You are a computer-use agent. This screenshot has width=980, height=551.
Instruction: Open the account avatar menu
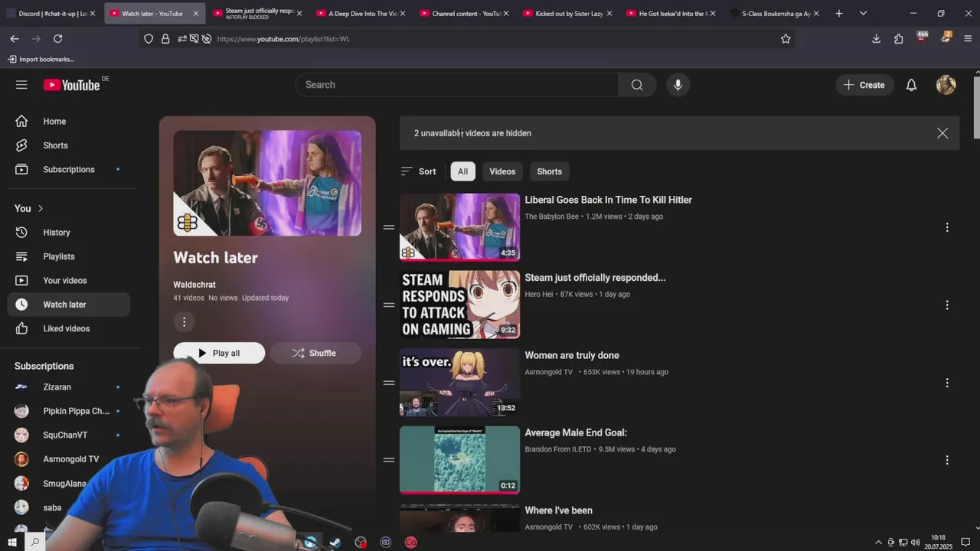coord(946,85)
